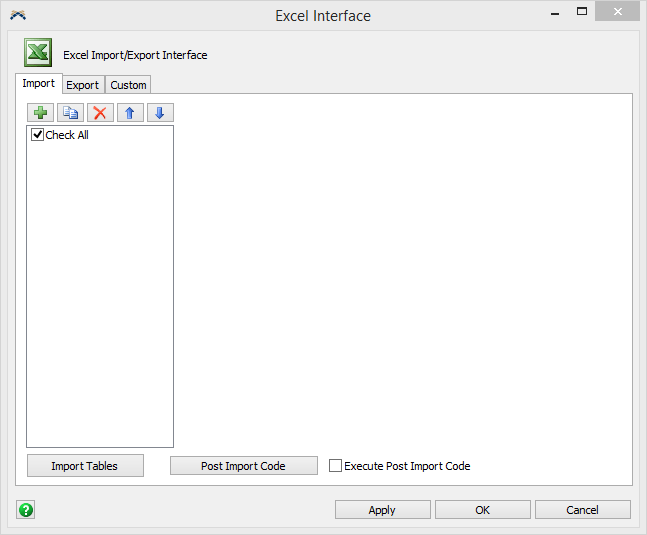
Task: Open the Custom tab
Action: click(x=128, y=85)
